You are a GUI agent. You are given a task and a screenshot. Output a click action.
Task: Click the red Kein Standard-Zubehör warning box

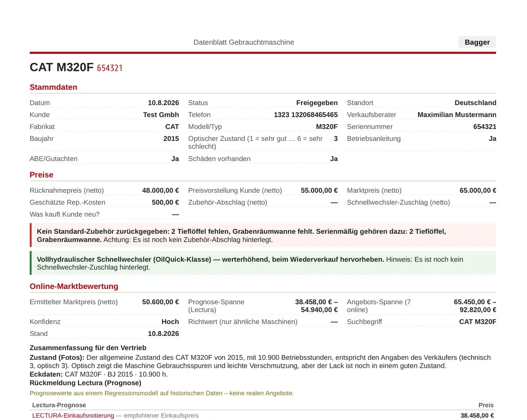point(263,235)
